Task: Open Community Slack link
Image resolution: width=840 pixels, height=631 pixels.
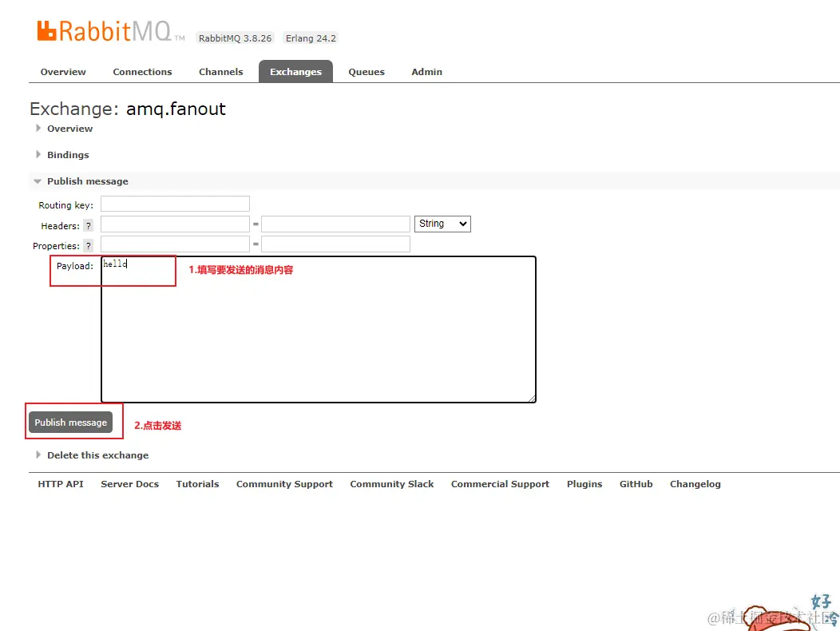Action: click(392, 484)
